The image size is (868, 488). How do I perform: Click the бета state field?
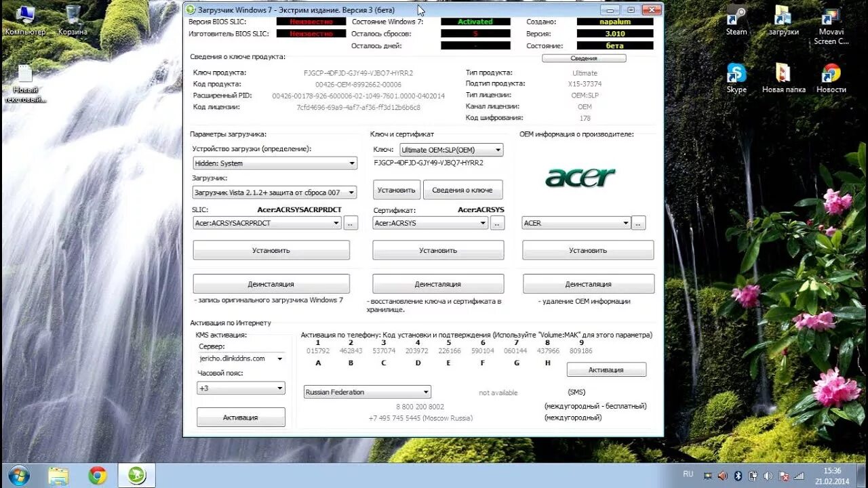pos(615,46)
